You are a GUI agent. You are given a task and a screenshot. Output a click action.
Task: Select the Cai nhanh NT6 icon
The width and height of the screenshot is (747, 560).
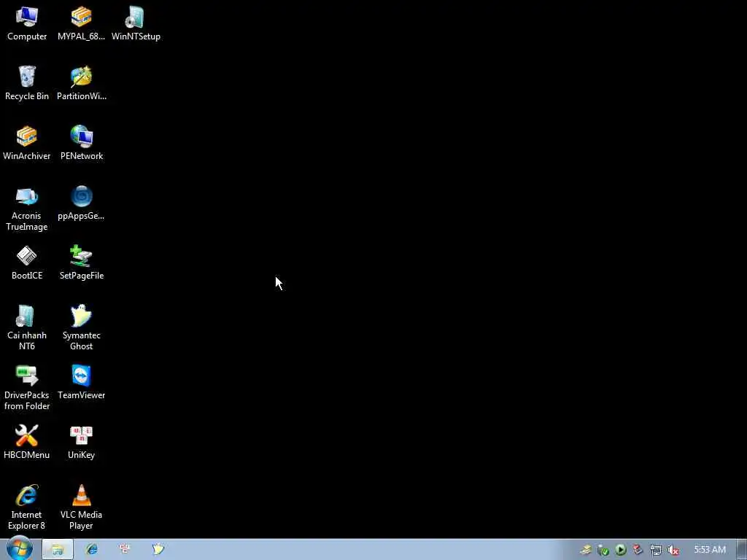[27, 328]
